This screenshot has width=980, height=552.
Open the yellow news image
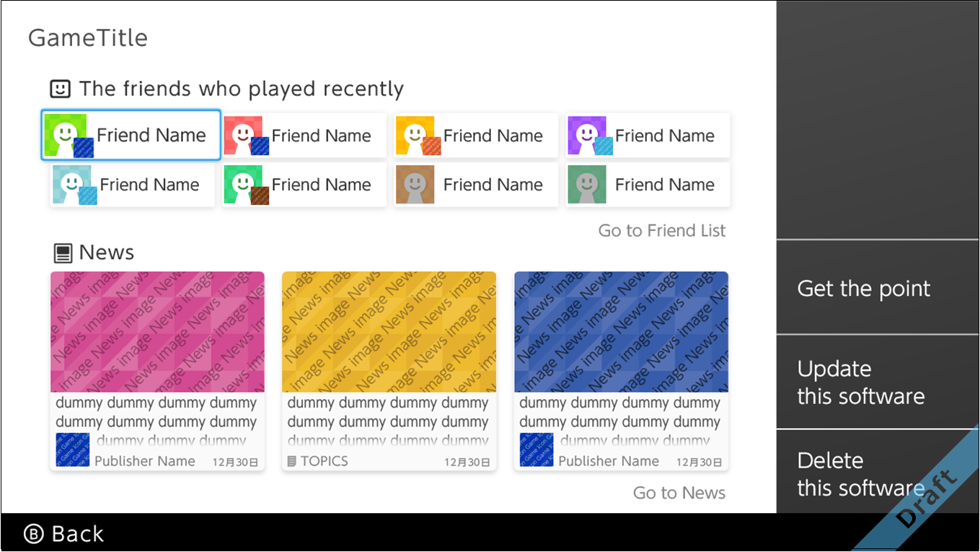(389, 332)
